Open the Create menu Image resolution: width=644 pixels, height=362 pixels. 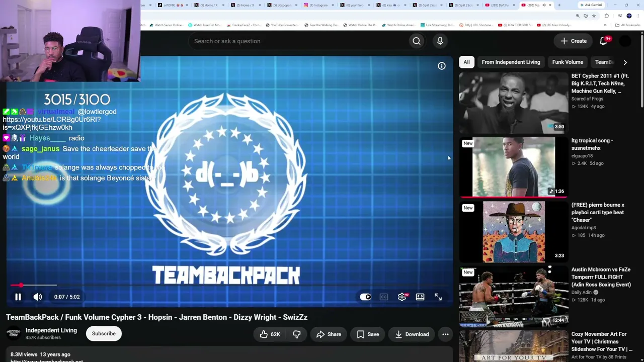[574, 41]
